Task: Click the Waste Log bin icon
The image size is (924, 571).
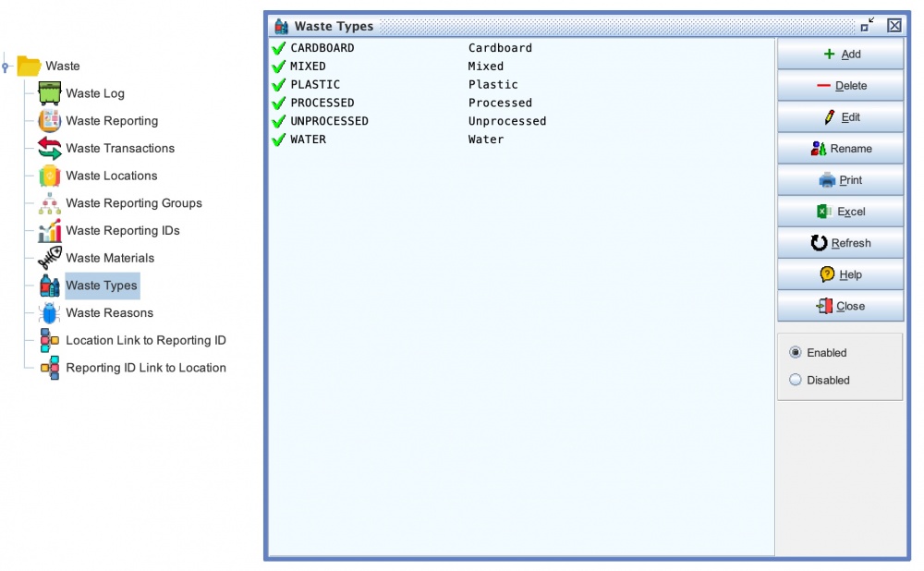Action: [x=49, y=93]
